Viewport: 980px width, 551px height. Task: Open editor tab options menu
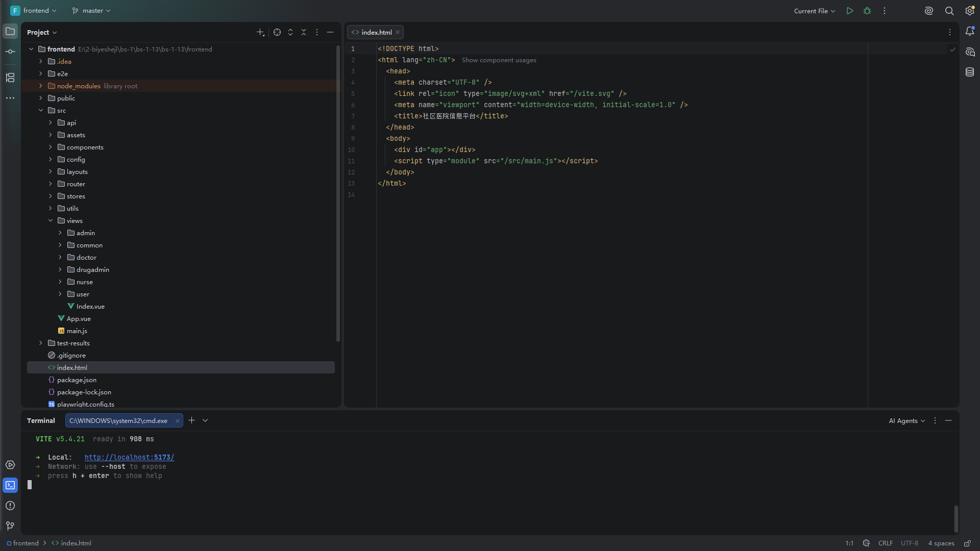[x=950, y=32]
